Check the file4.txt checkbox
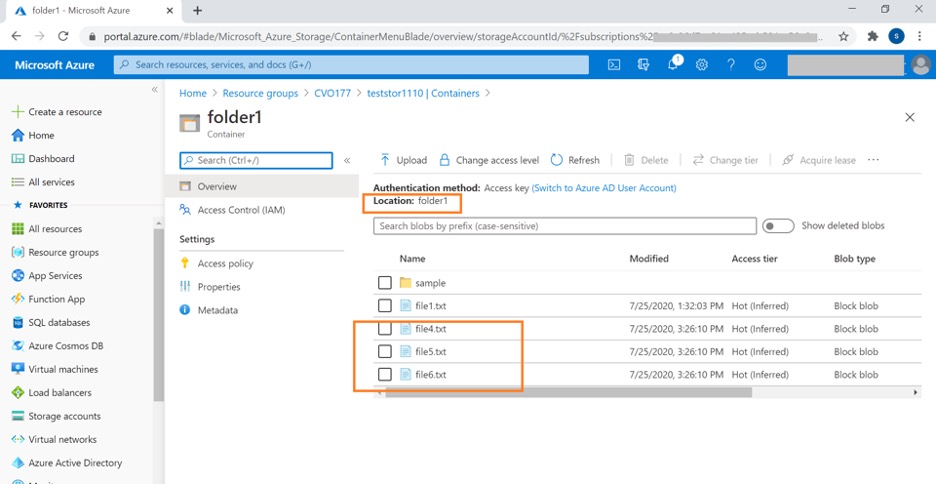936x484 pixels. (385, 329)
